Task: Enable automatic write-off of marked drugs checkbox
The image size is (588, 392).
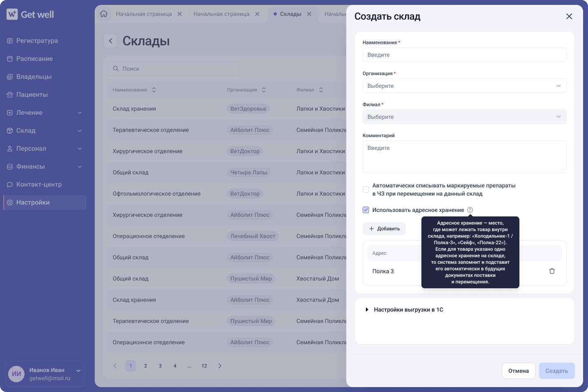Action: [366, 189]
